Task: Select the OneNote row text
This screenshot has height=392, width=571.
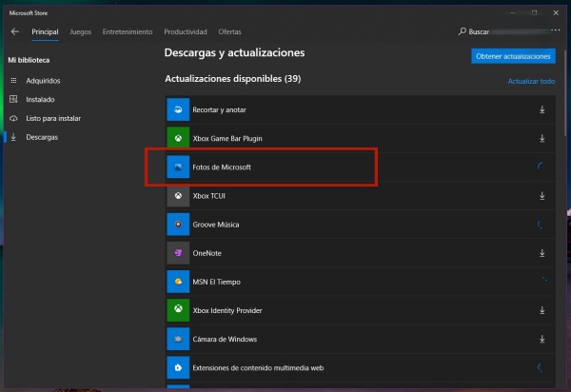Action: coord(207,253)
